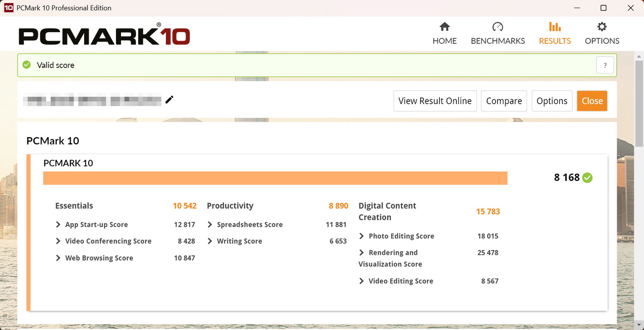Image resolution: width=644 pixels, height=330 pixels.
Task: Click the pencil icon to rename result
Action: click(170, 100)
